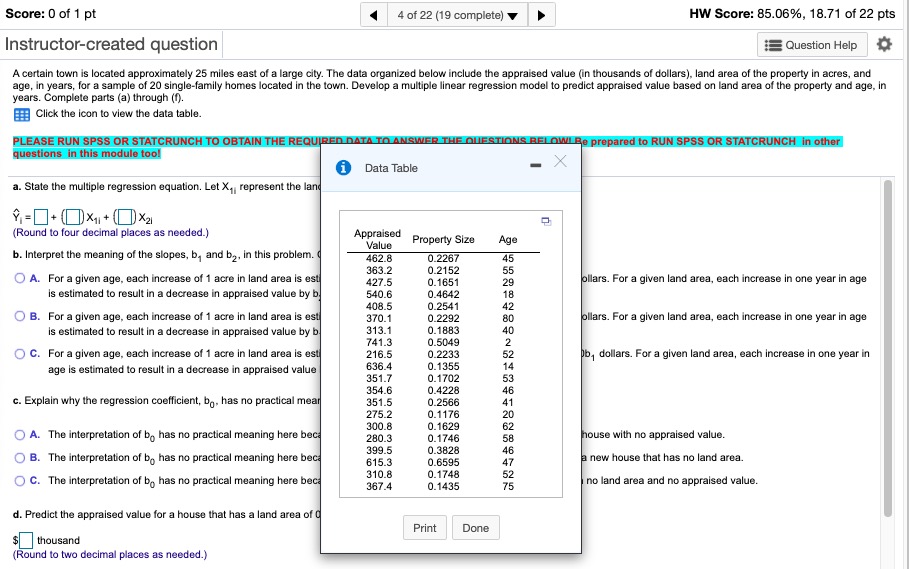
Task: Minimize the Data Table dialog
Action: click(536, 166)
